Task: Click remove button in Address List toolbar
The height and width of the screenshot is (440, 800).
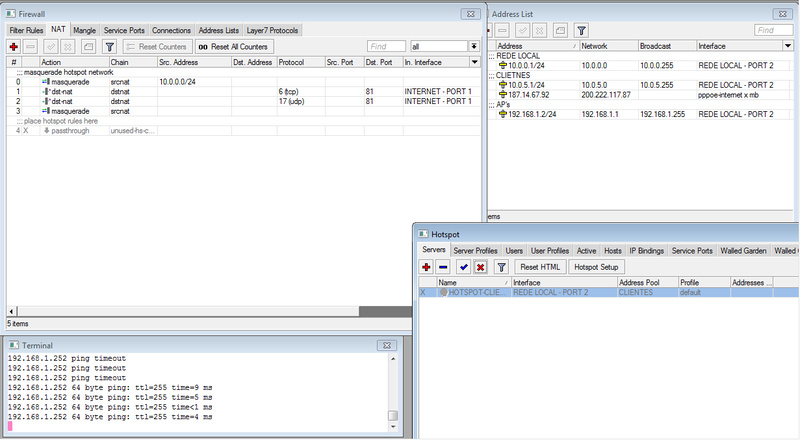Action: 502,31
